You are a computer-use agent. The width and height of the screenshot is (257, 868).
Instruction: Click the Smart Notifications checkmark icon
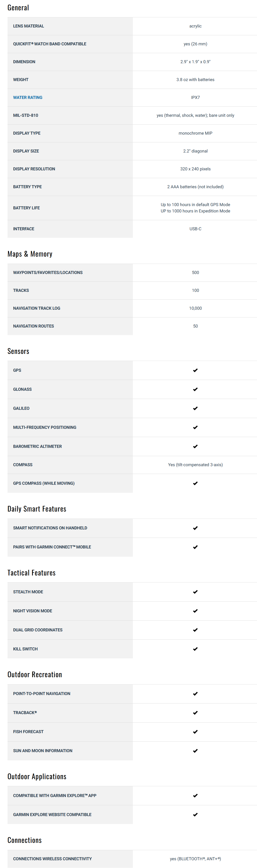pyautogui.click(x=195, y=528)
